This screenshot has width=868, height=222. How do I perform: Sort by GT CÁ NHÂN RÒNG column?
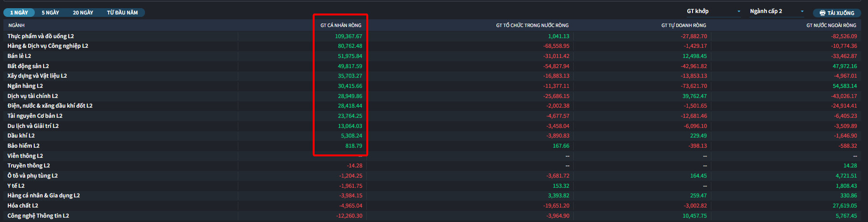(341, 25)
